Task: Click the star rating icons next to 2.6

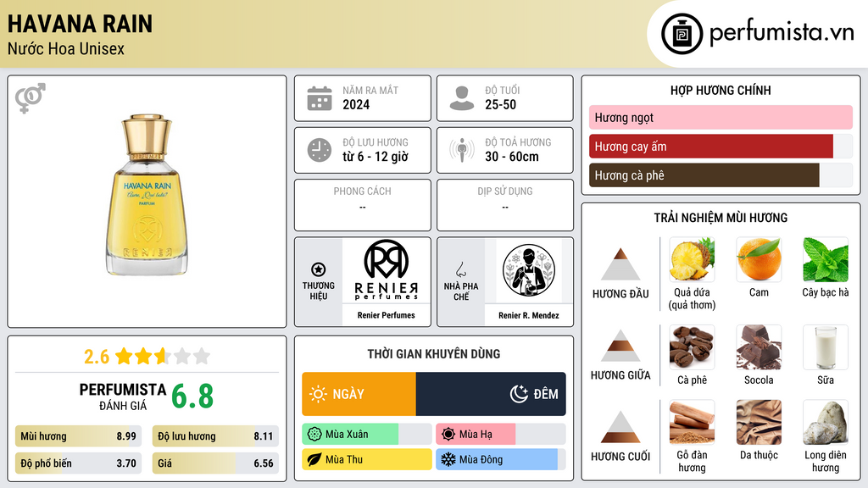Action: point(162,356)
